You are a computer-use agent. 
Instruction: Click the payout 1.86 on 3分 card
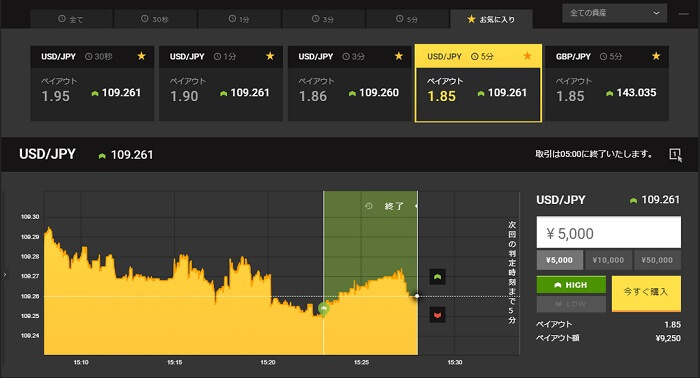pos(313,96)
